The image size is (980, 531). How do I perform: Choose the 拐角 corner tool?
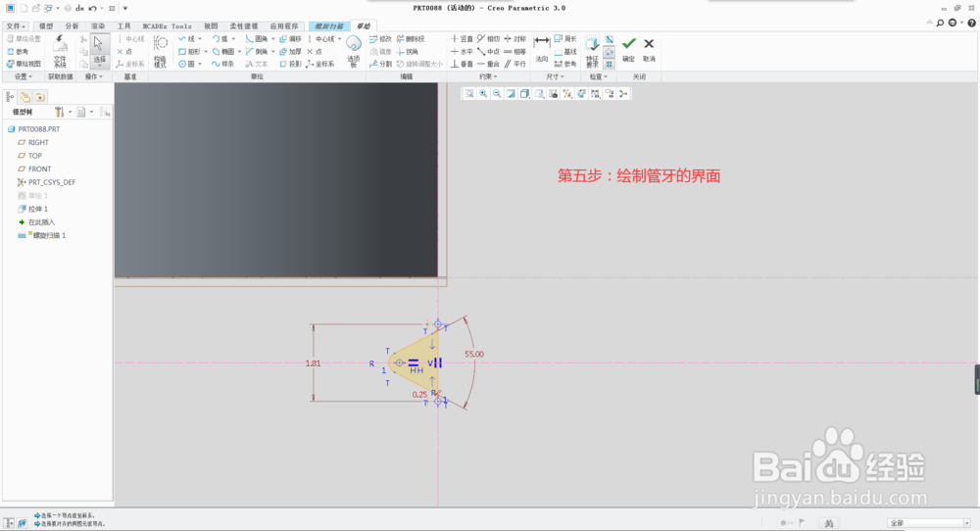408,51
